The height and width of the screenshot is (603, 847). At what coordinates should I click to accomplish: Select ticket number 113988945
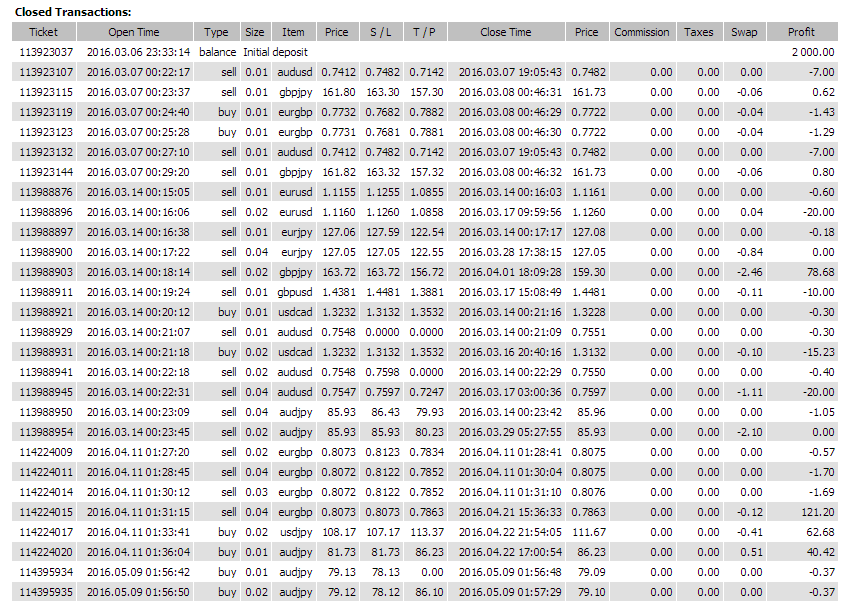click(x=46, y=392)
